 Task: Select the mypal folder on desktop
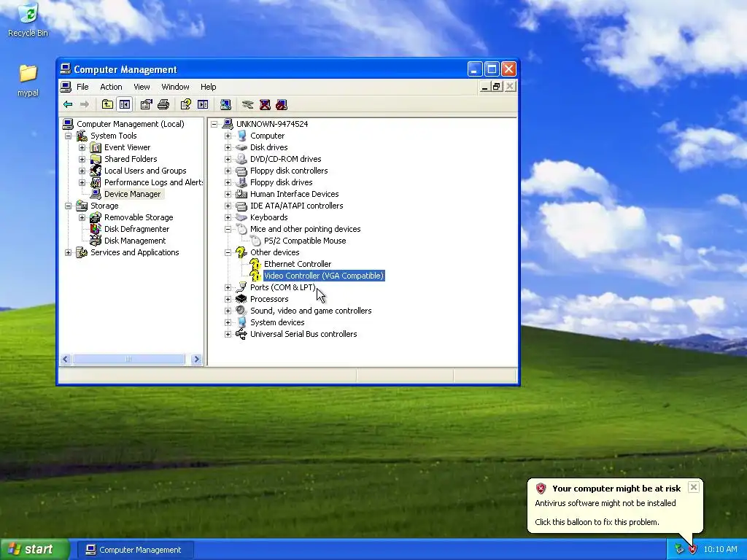[x=28, y=80]
